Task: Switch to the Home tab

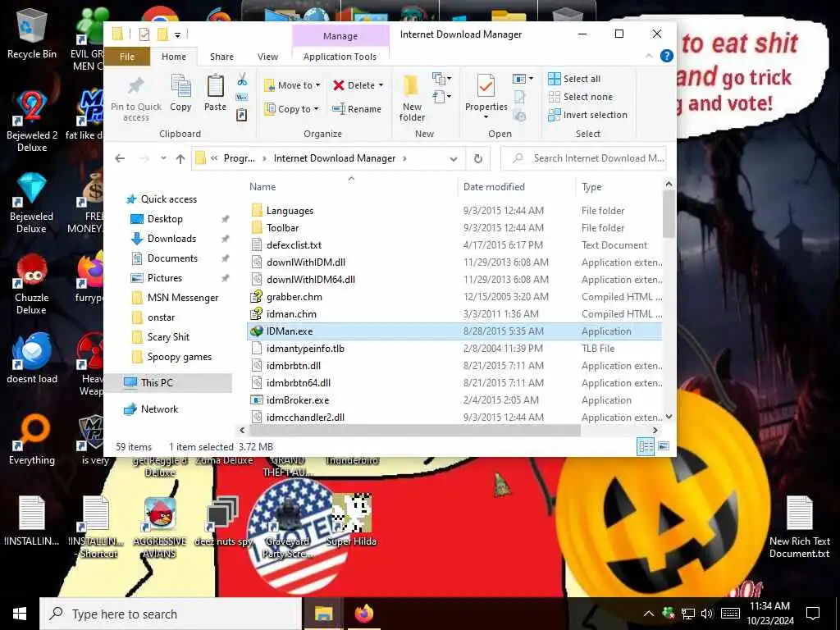Action: pyautogui.click(x=174, y=57)
